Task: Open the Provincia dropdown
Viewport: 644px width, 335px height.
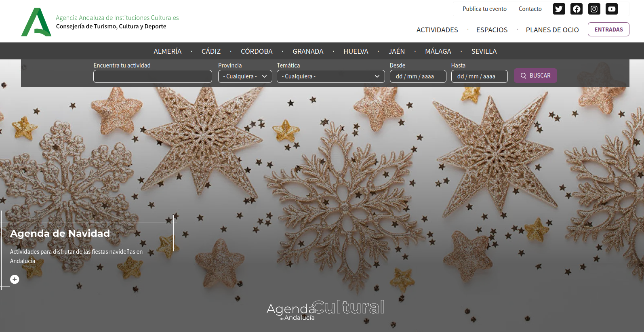Action: [x=245, y=76]
